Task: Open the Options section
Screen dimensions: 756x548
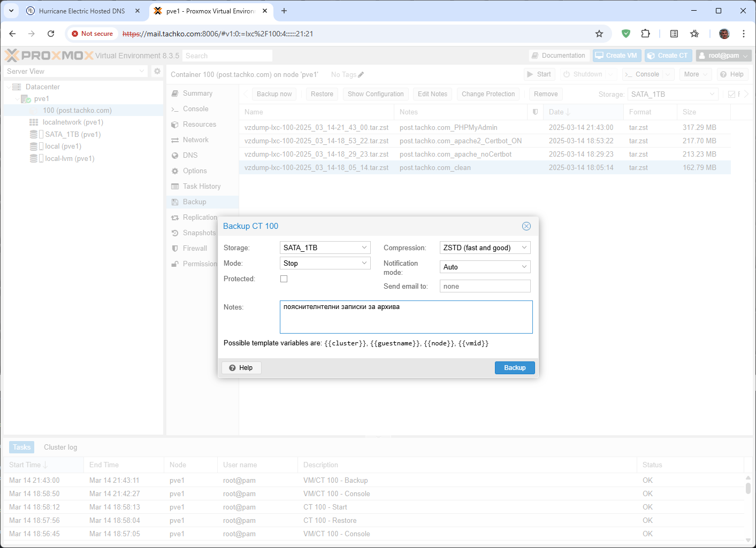Action: [195, 171]
